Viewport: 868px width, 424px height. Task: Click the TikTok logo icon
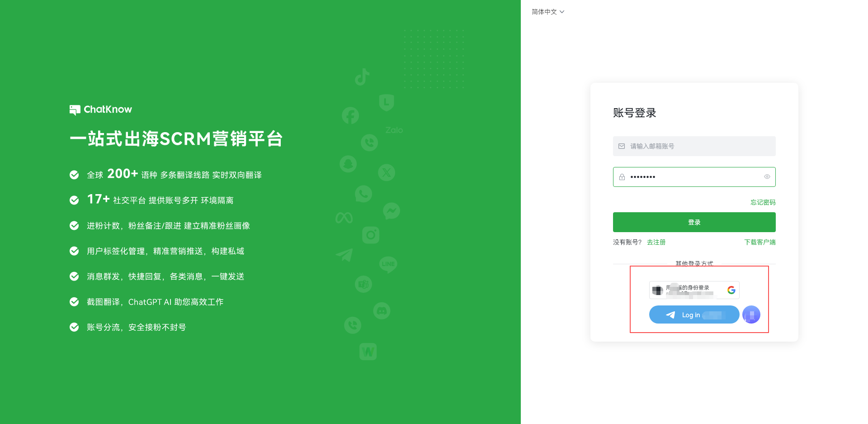[362, 77]
